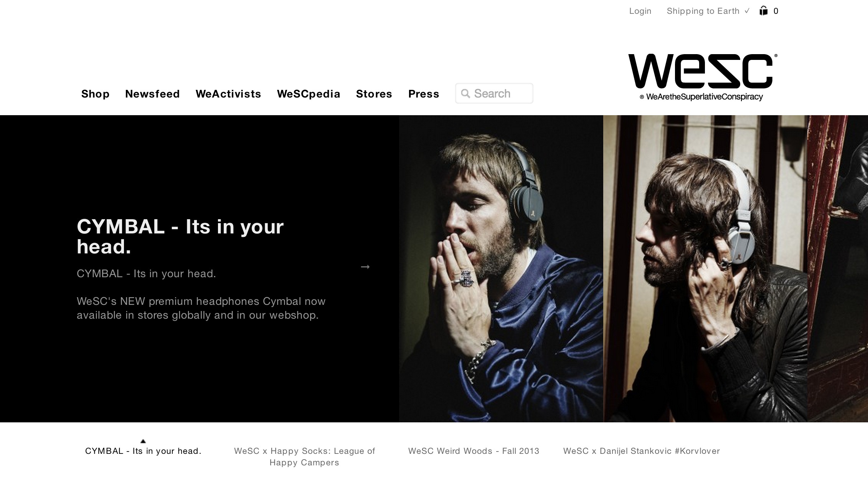The width and height of the screenshot is (868, 493).
Task: Select the CYMBAL - Its in your head slide tab
Action: tap(143, 451)
